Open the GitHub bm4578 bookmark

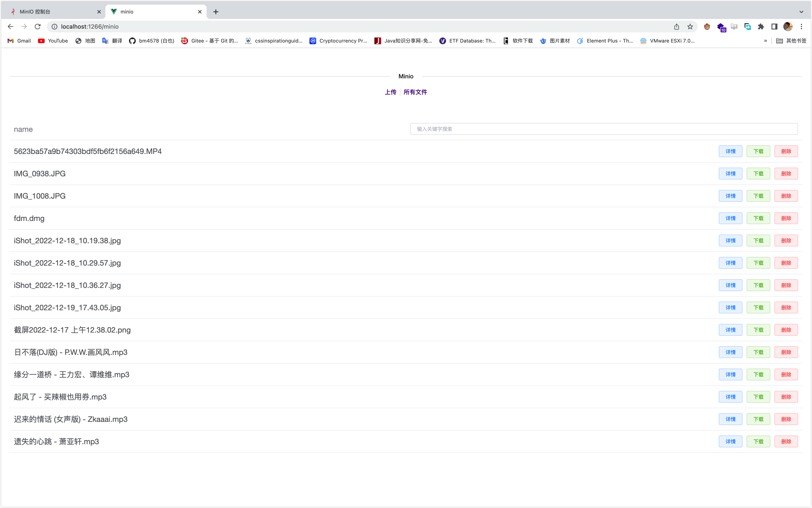152,41
